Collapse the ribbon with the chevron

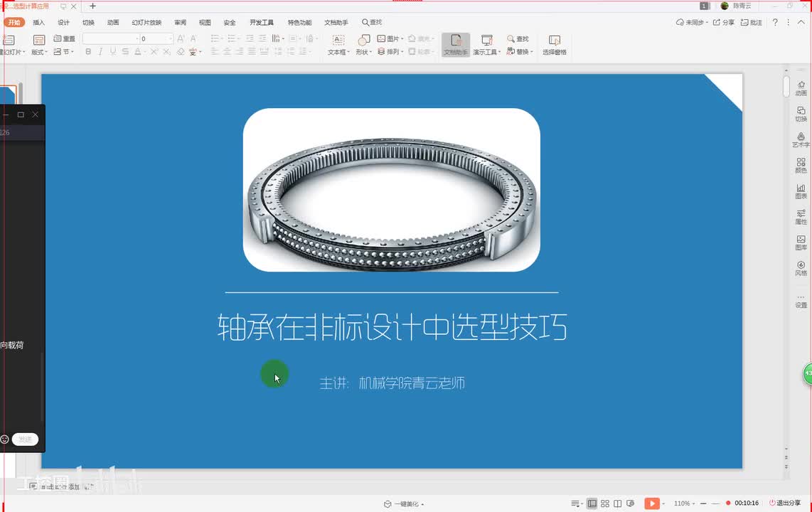click(x=801, y=22)
